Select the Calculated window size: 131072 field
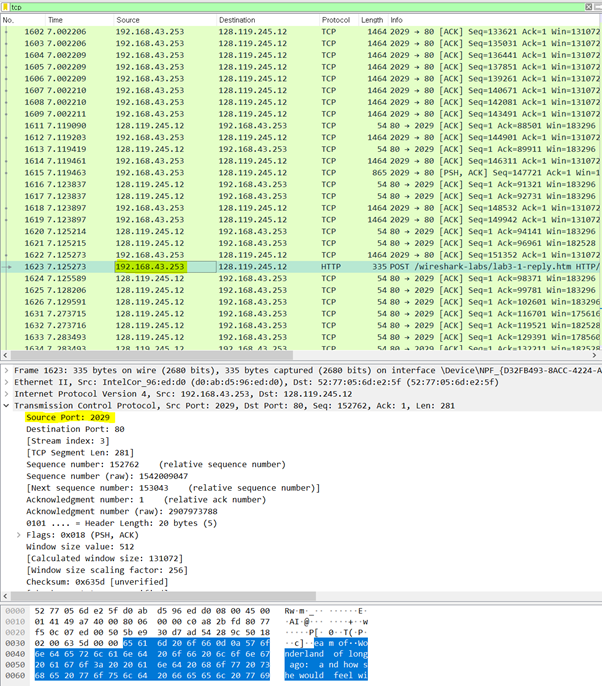 pos(105,559)
